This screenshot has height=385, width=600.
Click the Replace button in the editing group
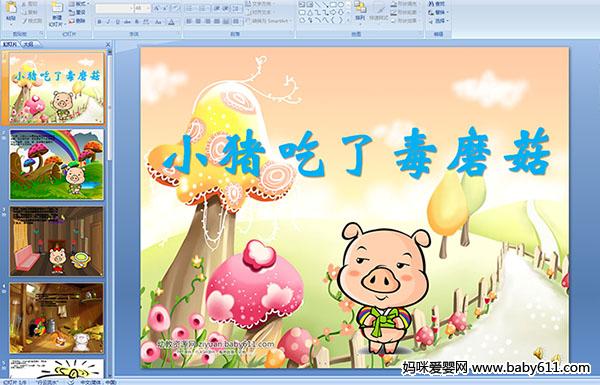pos(437,13)
